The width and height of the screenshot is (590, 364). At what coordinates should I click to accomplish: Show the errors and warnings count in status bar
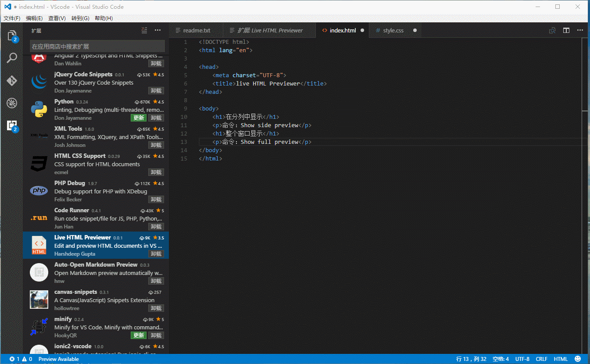pos(21,359)
